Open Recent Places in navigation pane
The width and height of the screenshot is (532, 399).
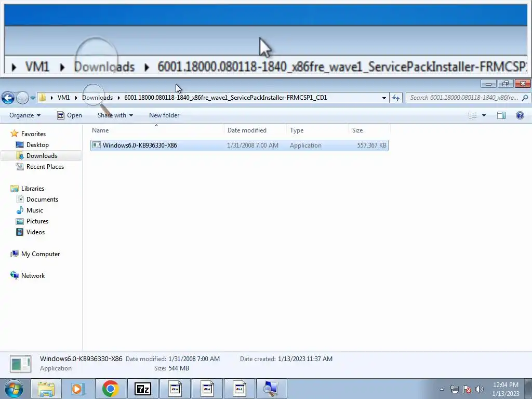pyautogui.click(x=45, y=167)
